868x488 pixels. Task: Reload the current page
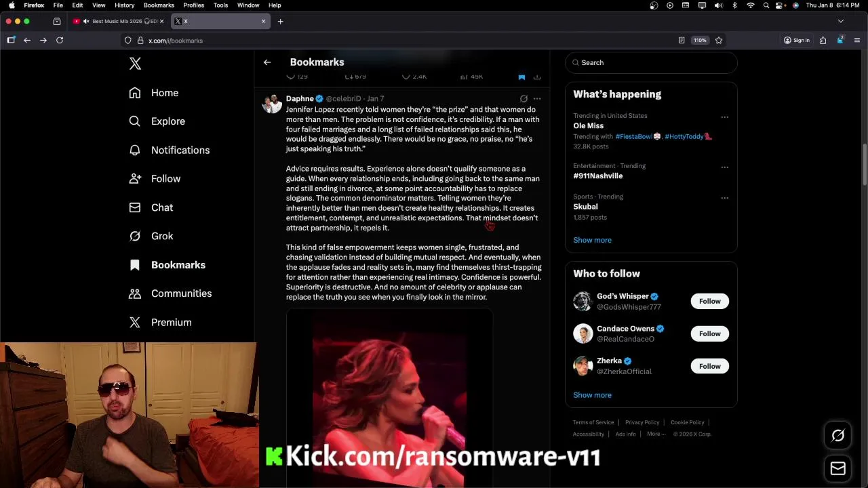coord(60,41)
